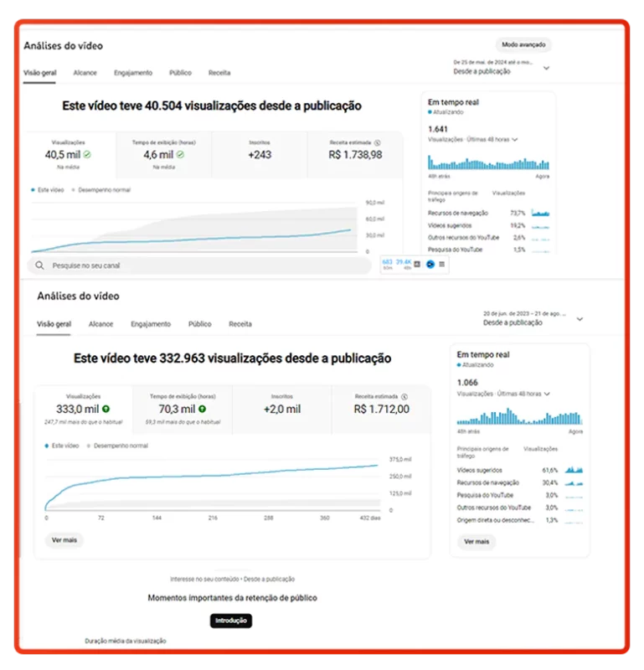The width and height of the screenshot is (644, 670).
Task: Open the lower Receita tab
Action: coord(240,324)
